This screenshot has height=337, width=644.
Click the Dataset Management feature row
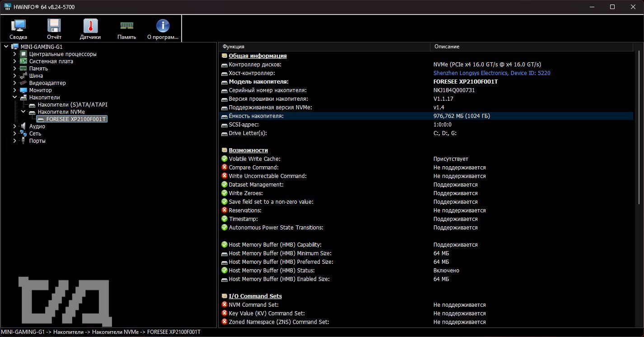tap(426, 185)
